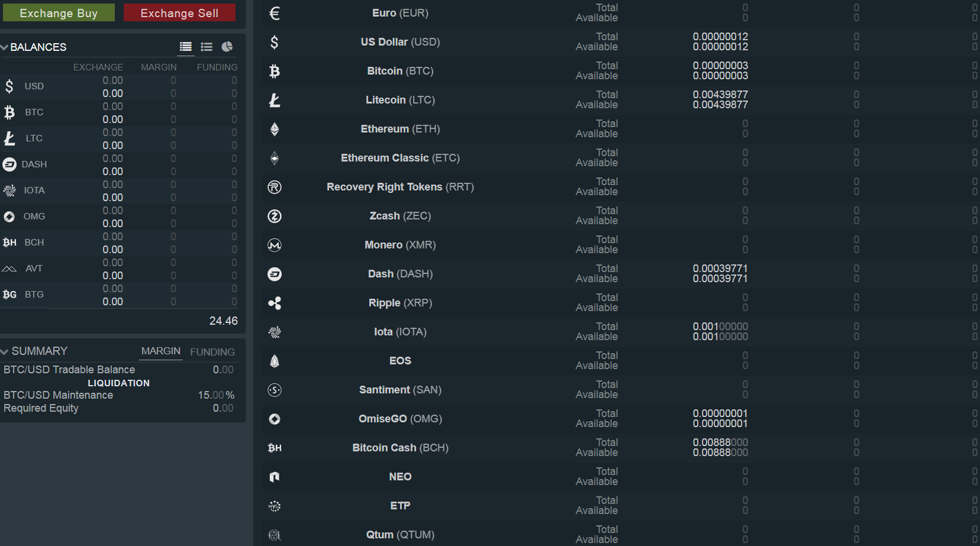Click the ETP icon in wallet list

coord(275,506)
